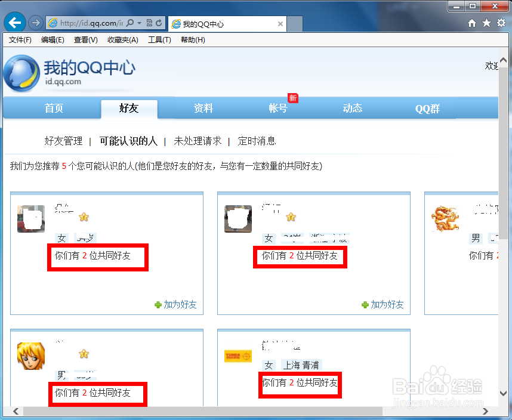This screenshot has height=420, width=512.
Task: Click the browser forward arrow button
Action: 36,23
